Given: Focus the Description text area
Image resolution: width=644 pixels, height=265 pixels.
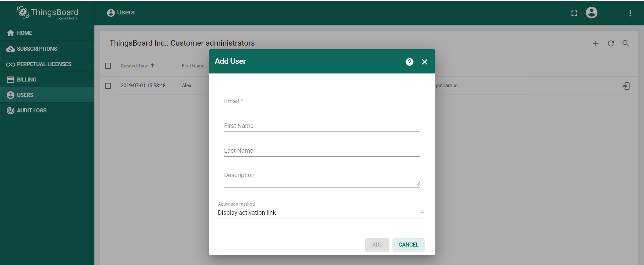Looking at the screenshot, I should [322, 178].
